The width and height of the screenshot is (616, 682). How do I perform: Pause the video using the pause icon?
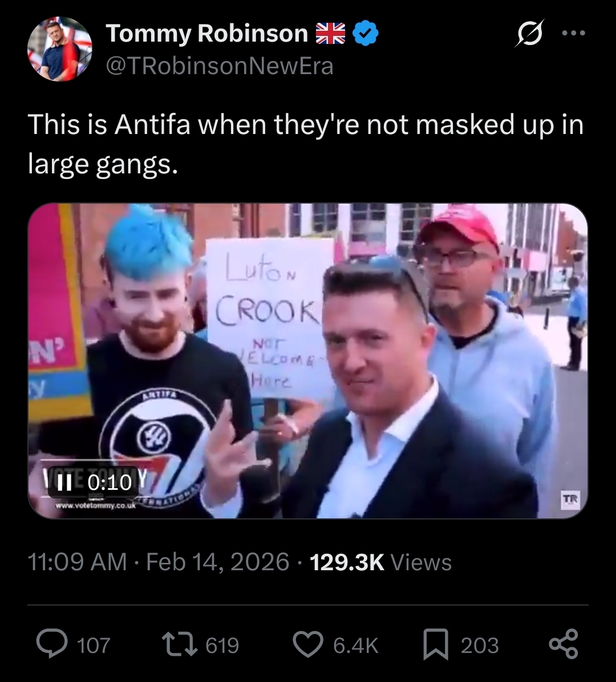65,482
